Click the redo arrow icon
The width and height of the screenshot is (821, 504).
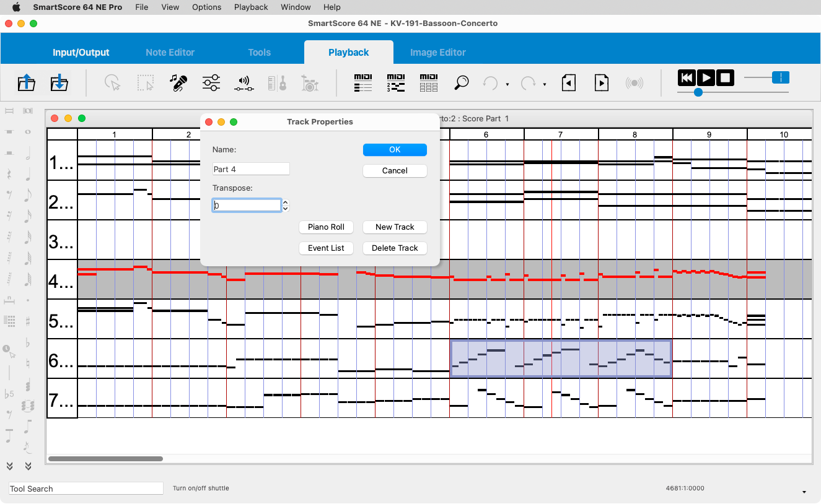[528, 82]
